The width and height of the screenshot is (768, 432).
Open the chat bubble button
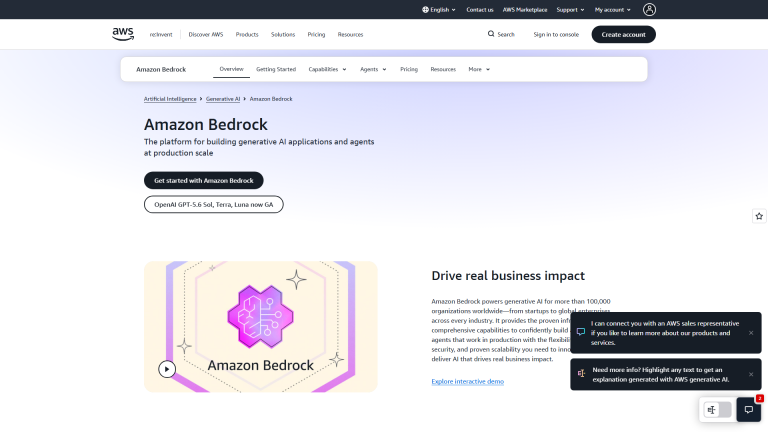(748, 409)
